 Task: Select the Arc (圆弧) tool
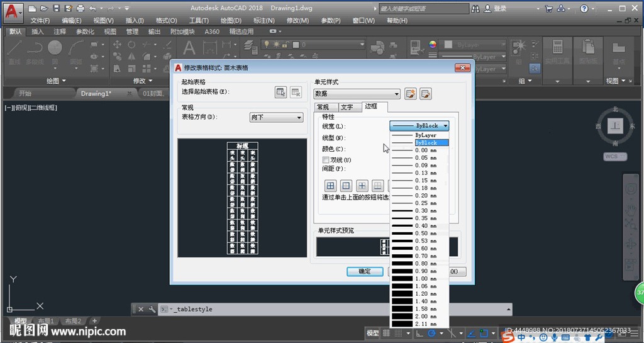[x=75, y=52]
